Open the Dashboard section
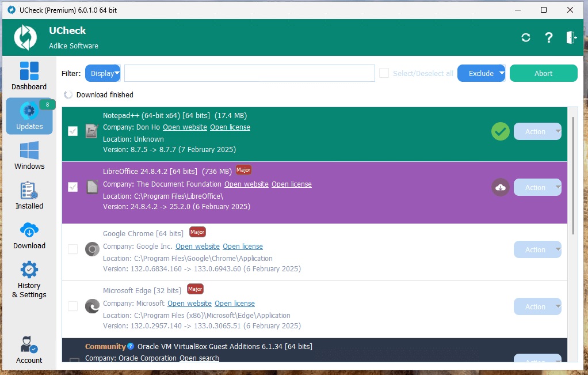Image resolution: width=588 pixels, height=375 pixels. tap(29, 75)
